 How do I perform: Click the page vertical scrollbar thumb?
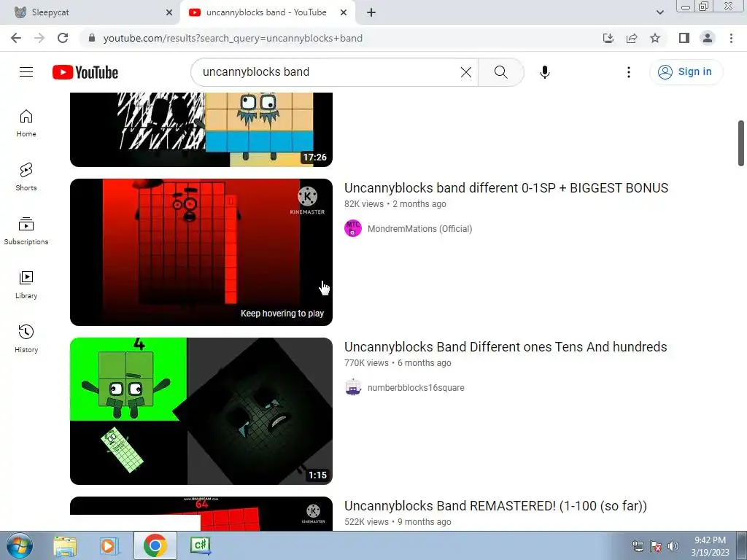click(x=741, y=144)
